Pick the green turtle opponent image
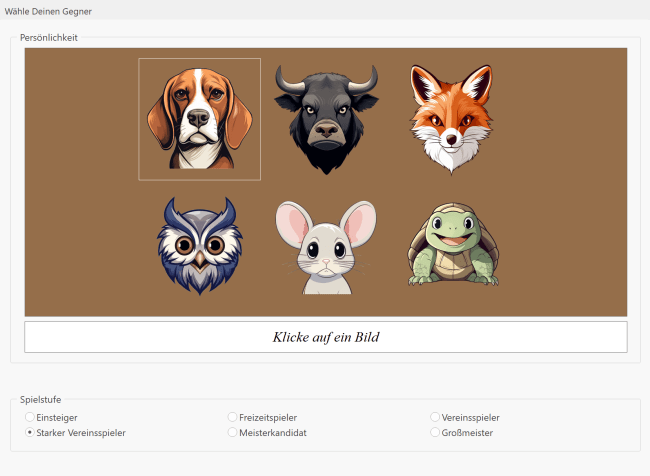Screen dimensions: 650x476 coord(451,246)
